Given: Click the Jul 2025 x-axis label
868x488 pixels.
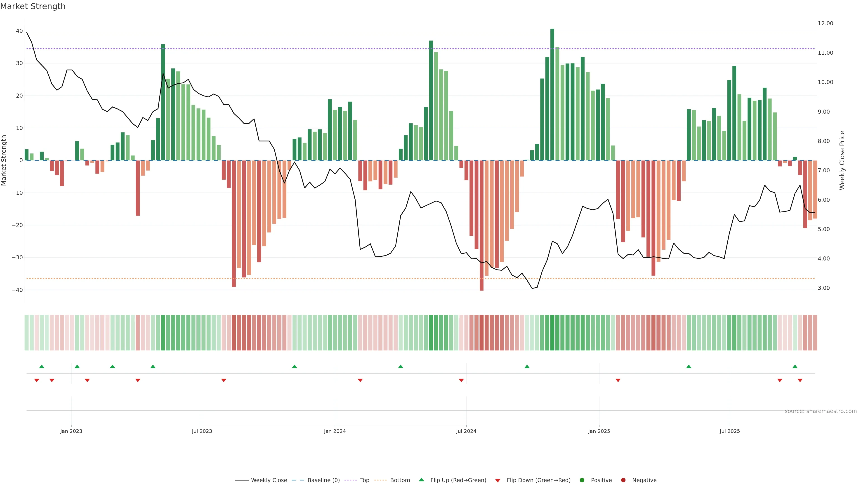Looking at the screenshot, I should 729,431.
